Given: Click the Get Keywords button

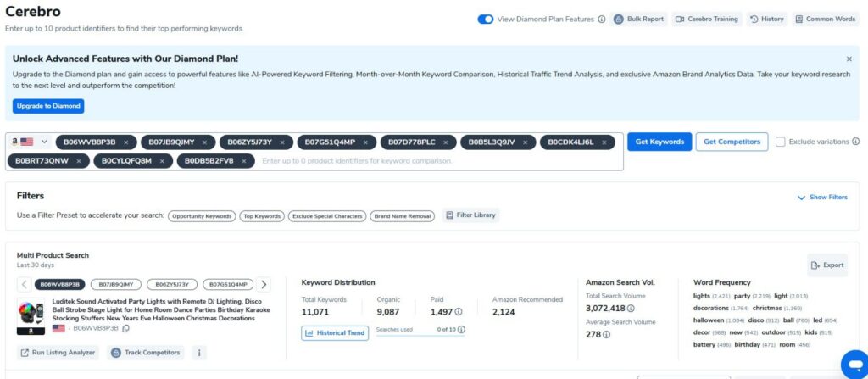Looking at the screenshot, I should (659, 142).
